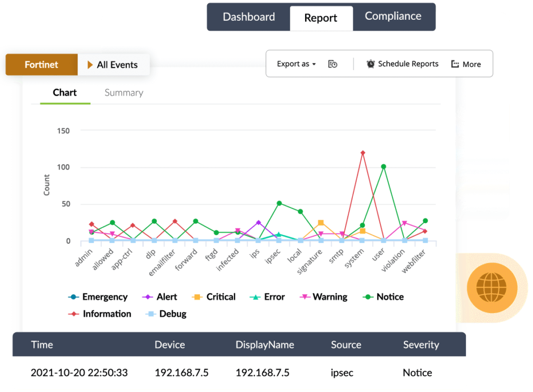
Task: Select the Fortinet vendor button
Action: pos(41,64)
